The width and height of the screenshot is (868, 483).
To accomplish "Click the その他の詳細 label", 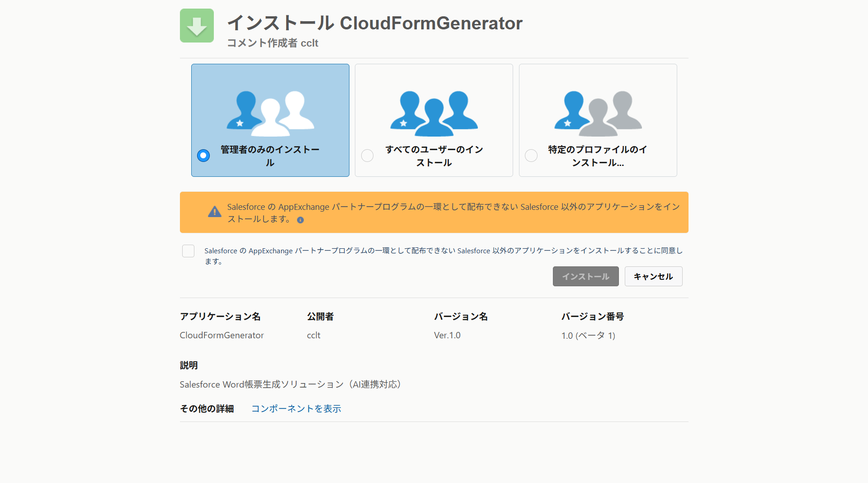I will (x=207, y=409).
